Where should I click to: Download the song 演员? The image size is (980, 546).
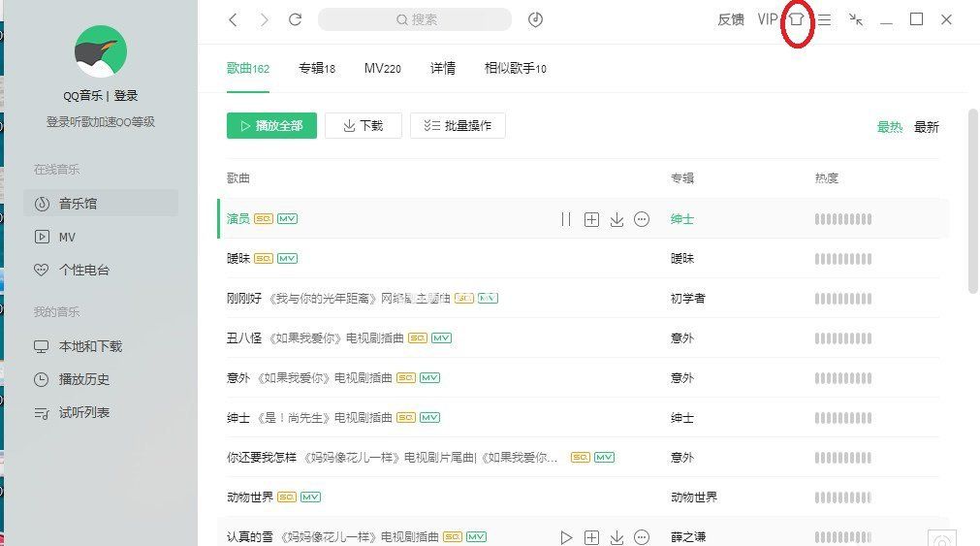coord(616,219)
